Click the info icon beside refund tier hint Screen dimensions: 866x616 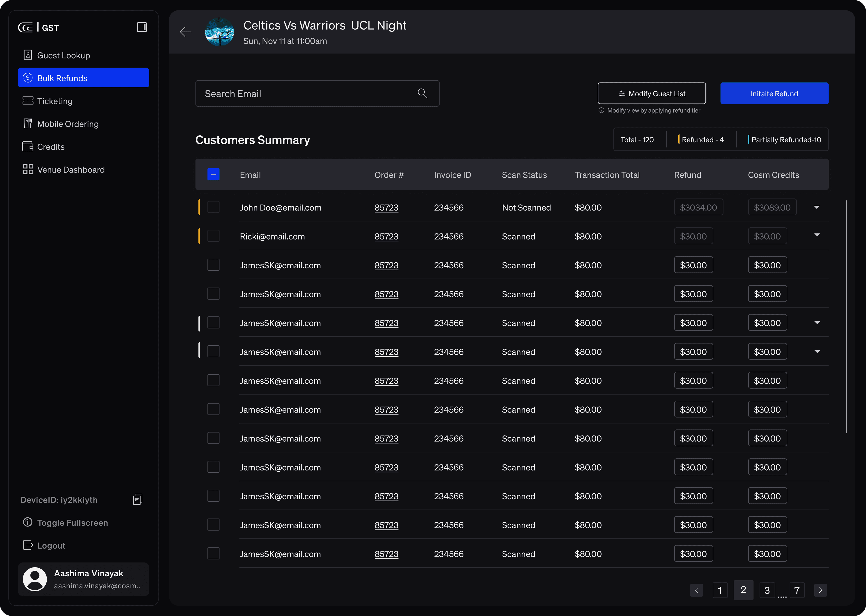pyautogui.click(x=601, y=110)
